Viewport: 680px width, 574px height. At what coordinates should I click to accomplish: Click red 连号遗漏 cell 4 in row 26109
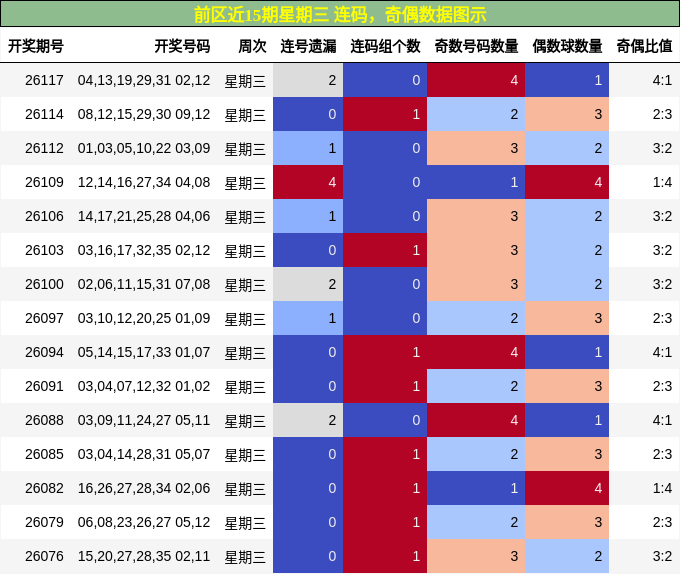[308, 182]
